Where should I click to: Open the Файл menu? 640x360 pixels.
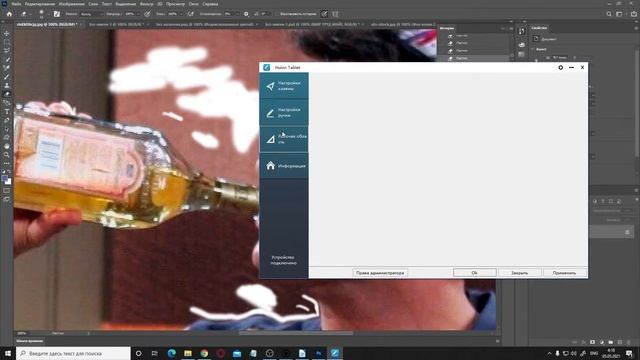(16, 4)
